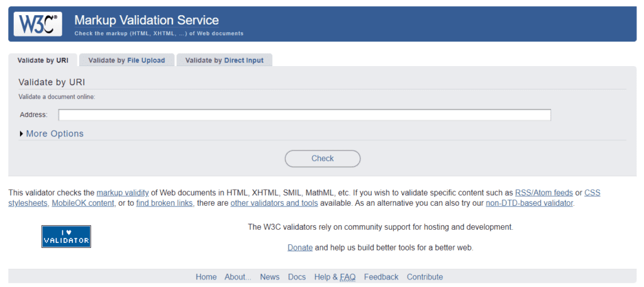The height and width of the screenshot is (287, 644).
Task: Go to Home in footer menu
Action: (x=206, y=277)
